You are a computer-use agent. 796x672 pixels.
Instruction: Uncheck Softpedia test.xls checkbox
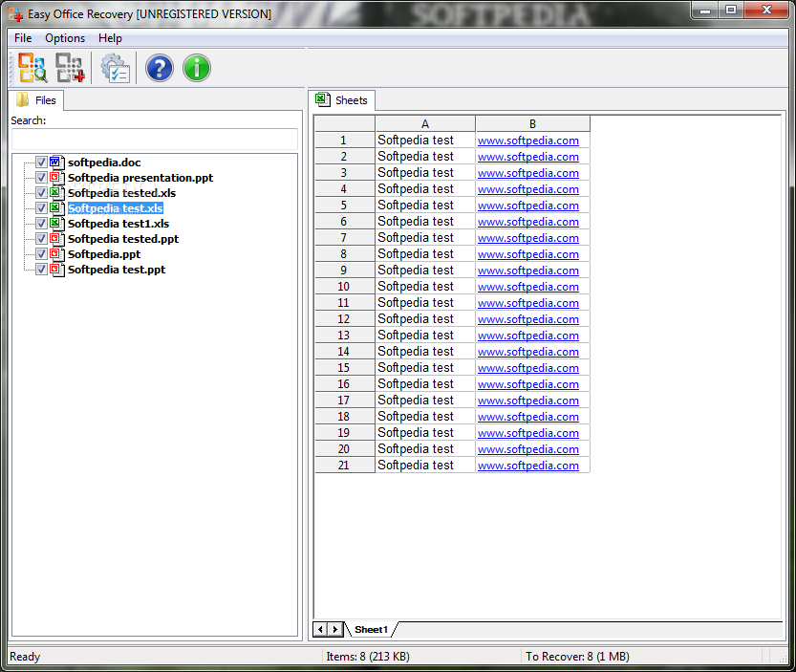point(41,207)
